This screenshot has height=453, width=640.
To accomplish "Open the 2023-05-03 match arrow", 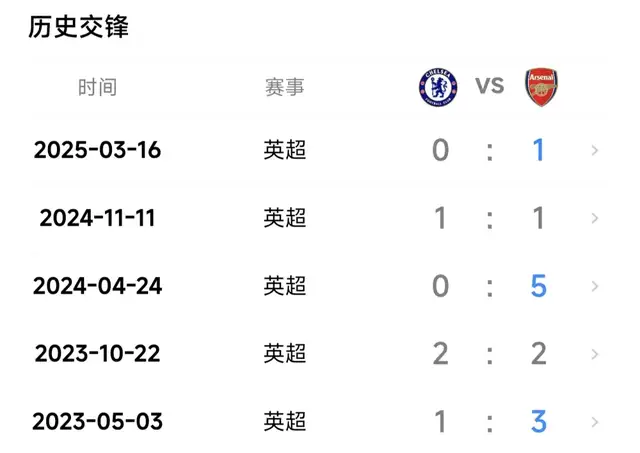I will pos(595,422).
